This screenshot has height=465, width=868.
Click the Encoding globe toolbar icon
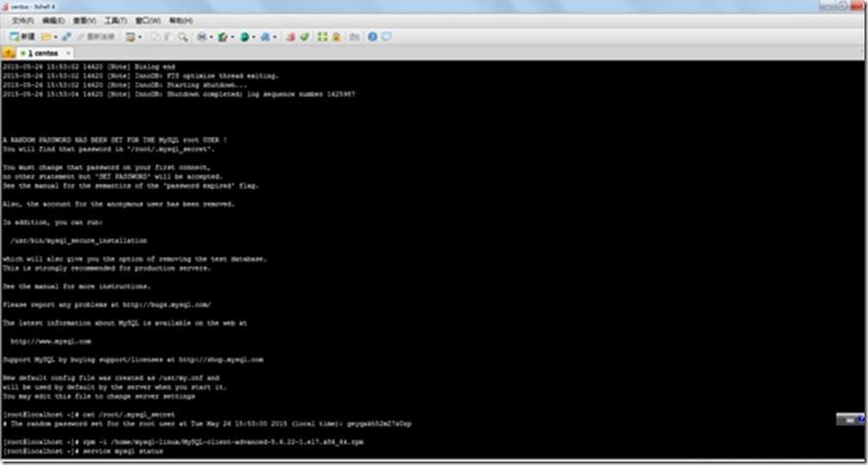coord(244,36)
